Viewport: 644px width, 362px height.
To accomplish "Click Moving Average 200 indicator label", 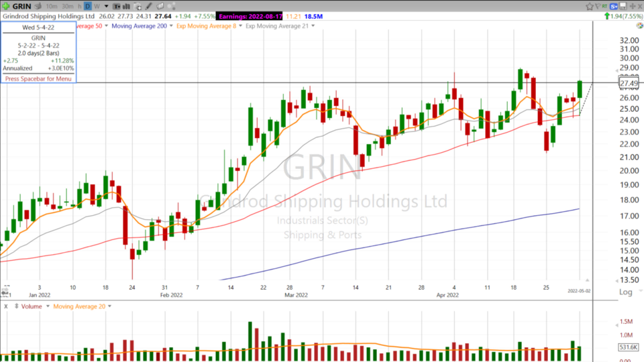I will [x=140, y=26].
